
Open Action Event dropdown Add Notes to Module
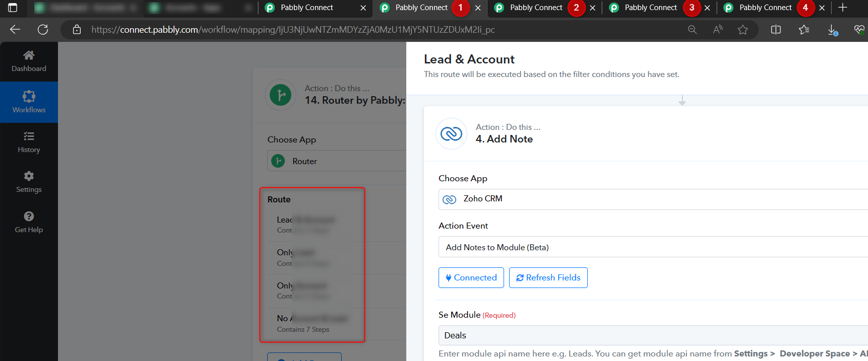(x=653, y=247)
